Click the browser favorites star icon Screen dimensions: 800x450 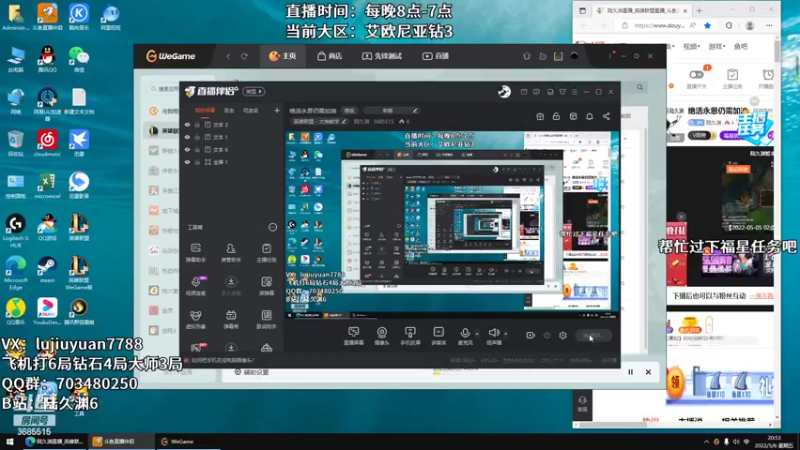pyautogui.click(x=707, y=26)
